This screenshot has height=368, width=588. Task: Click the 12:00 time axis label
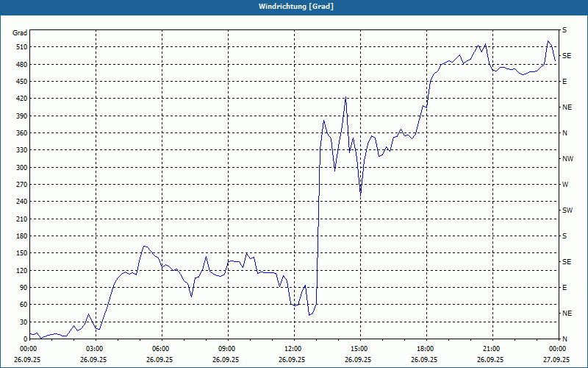tap(294, 349)
